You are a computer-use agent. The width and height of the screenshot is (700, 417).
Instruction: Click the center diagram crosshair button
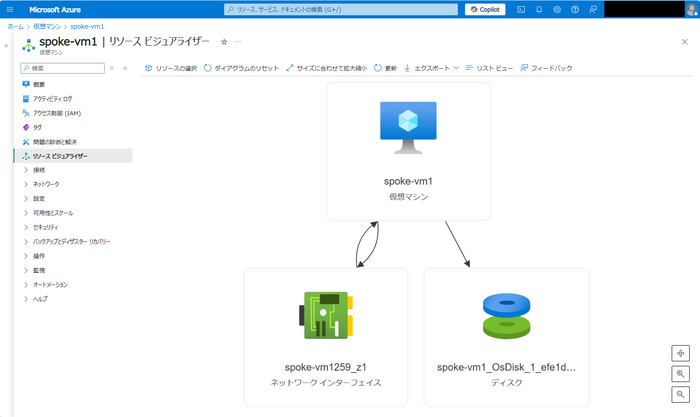(x=681, y=353)
